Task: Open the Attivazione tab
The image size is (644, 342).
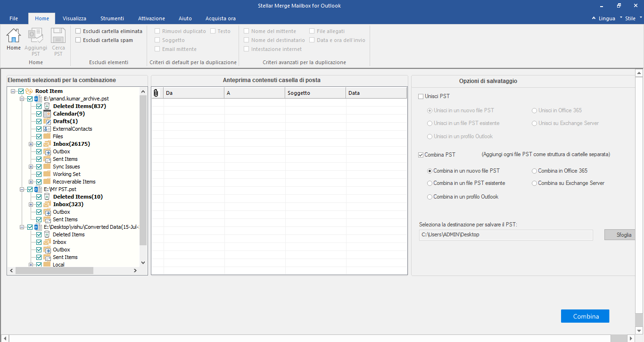Action: coord(151,18)
